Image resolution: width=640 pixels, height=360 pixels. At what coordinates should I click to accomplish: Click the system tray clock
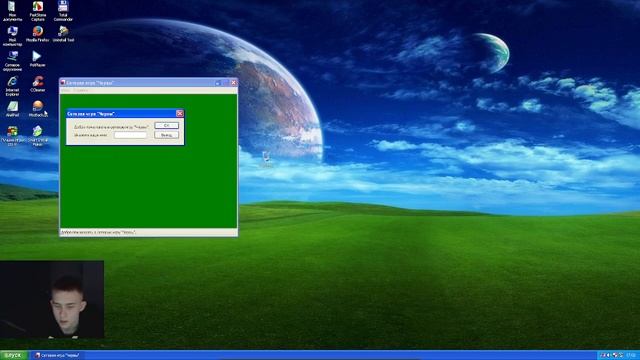coord(632,356)
